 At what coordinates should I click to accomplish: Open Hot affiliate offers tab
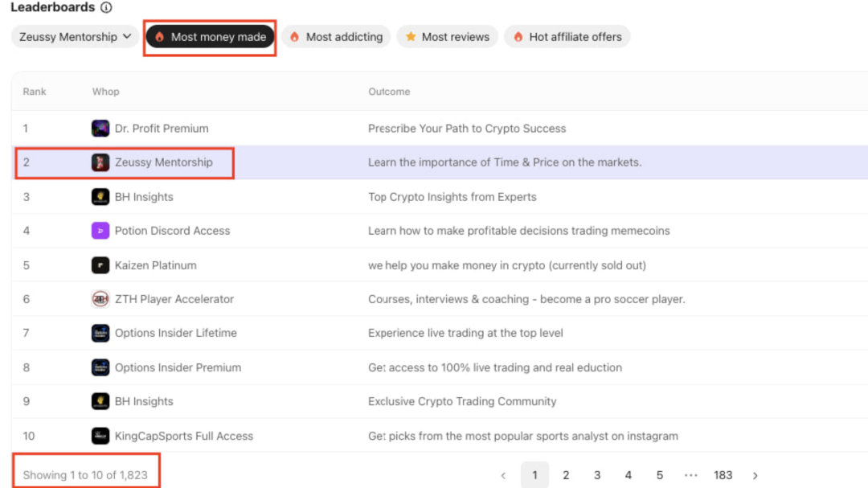click(567, 37)
